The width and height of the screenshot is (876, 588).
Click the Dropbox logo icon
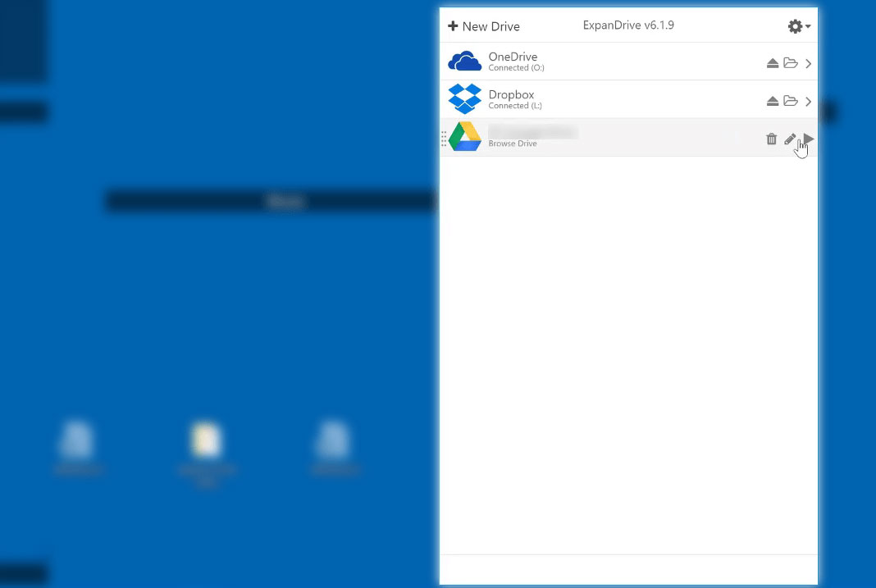(x=464, y=99)
